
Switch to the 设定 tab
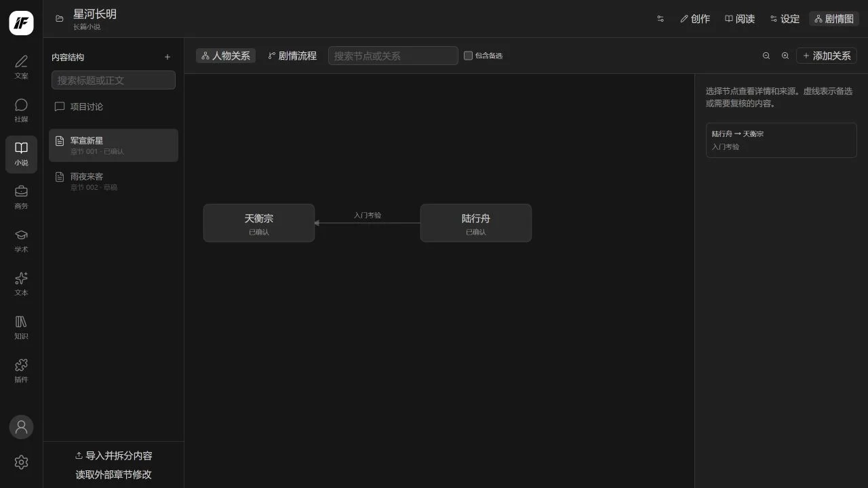point(785,19)
